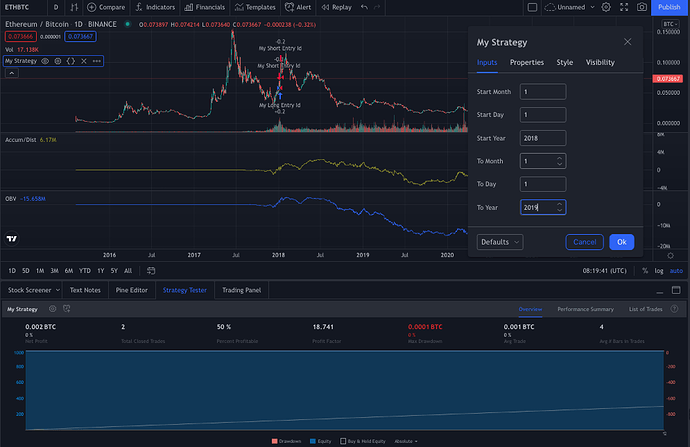690x447 pixels.
Task: Open chart settings gear in top bar
Action: (x=606, y=7)
